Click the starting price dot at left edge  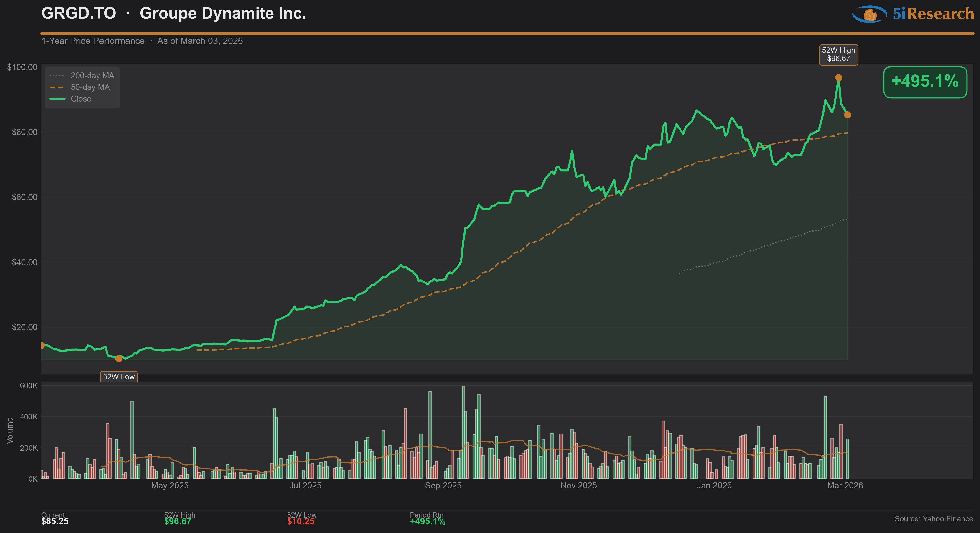point(42,345)
